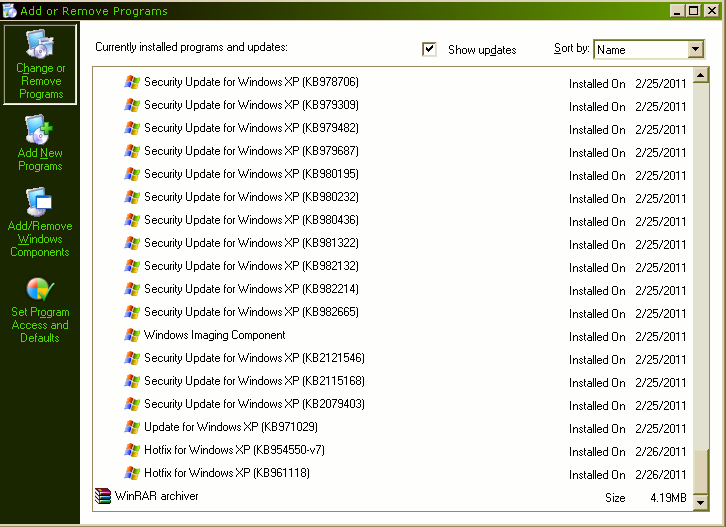The image size is (726, 527).
Task: Click Windows flag icon beside KB2115168
Action: 132,381
